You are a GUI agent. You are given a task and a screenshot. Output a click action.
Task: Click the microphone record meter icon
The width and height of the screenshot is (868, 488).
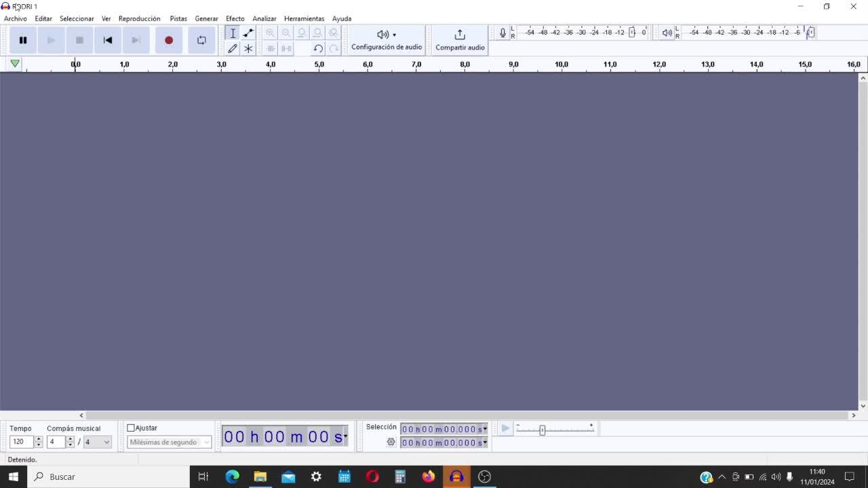[x=502, y=33]
